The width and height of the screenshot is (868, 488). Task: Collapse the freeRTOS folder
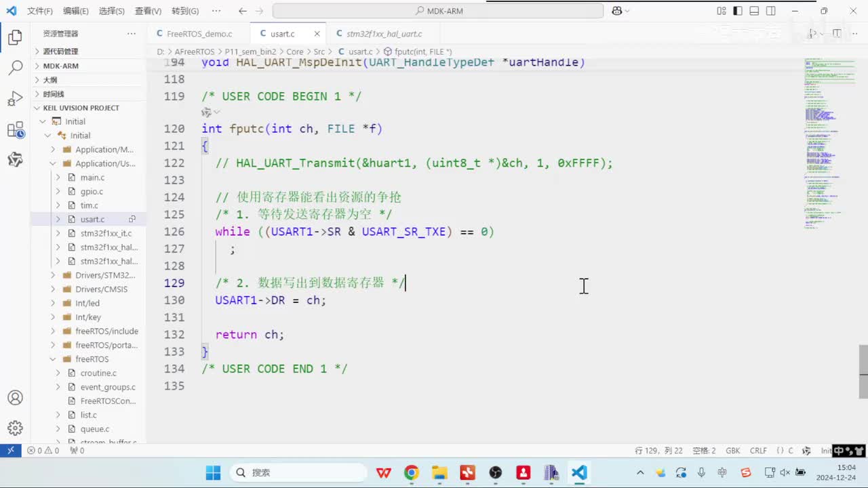pyautogui.click(x=89, y=359)
